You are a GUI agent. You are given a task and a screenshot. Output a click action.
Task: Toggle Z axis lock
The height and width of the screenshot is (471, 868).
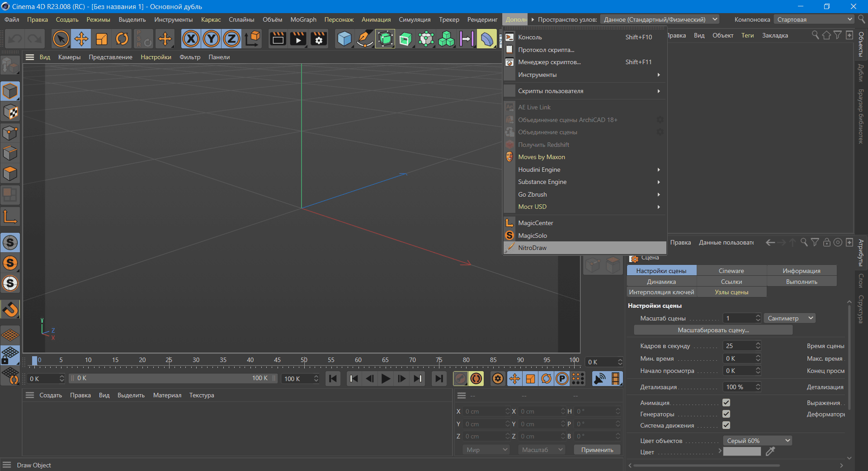231,39
